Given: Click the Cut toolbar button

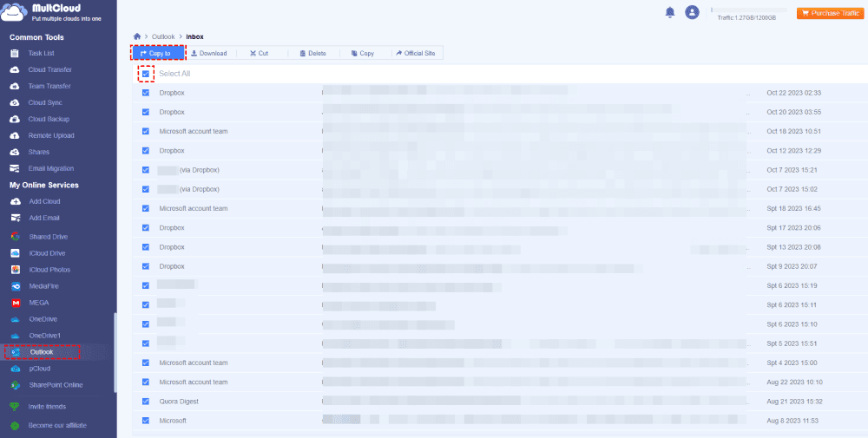Looking at the screenshot, I should [x=259, y=53].
